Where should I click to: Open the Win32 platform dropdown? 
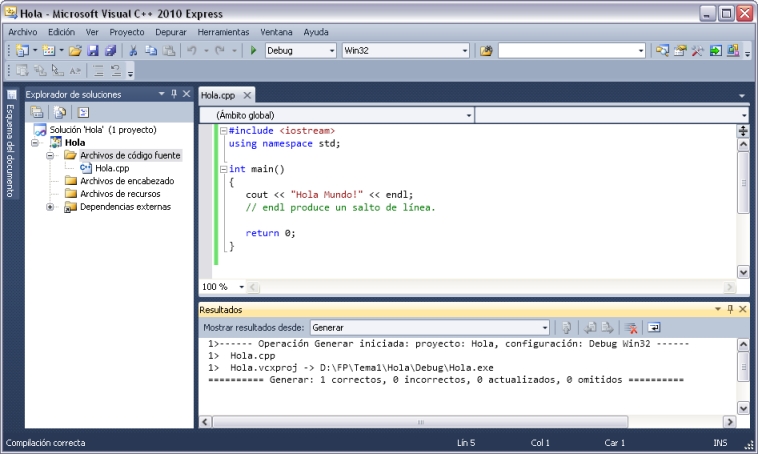[465, 50]
